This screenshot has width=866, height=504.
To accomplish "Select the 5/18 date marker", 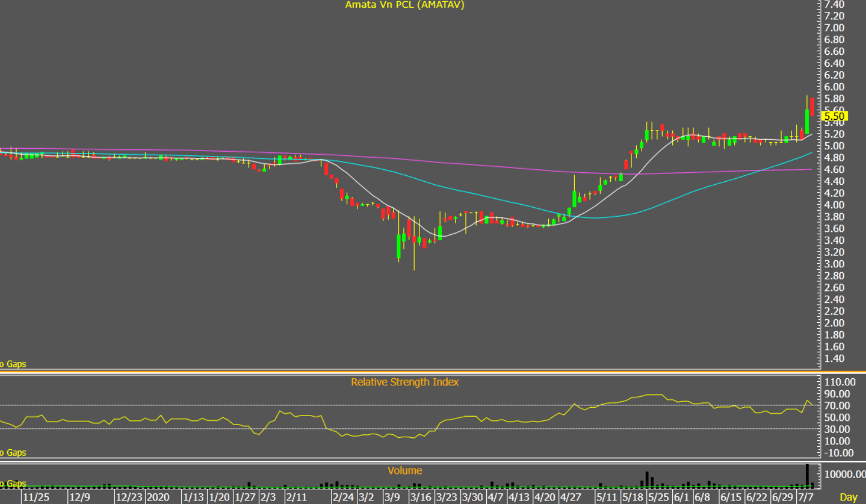I will pyautogui.click(x=633, y=497).
